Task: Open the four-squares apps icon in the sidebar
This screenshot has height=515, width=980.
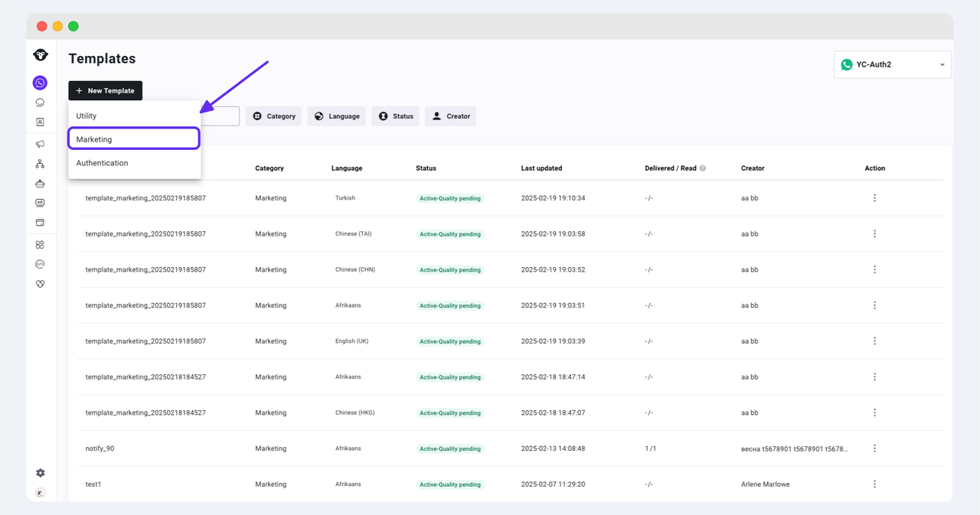Action: 40,245
